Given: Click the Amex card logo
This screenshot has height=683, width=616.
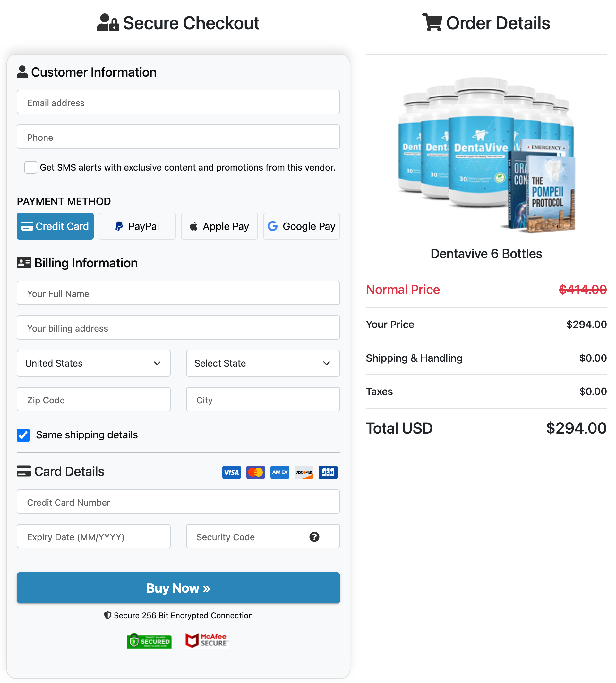Looking at the screenshot, I should [280, 472].
